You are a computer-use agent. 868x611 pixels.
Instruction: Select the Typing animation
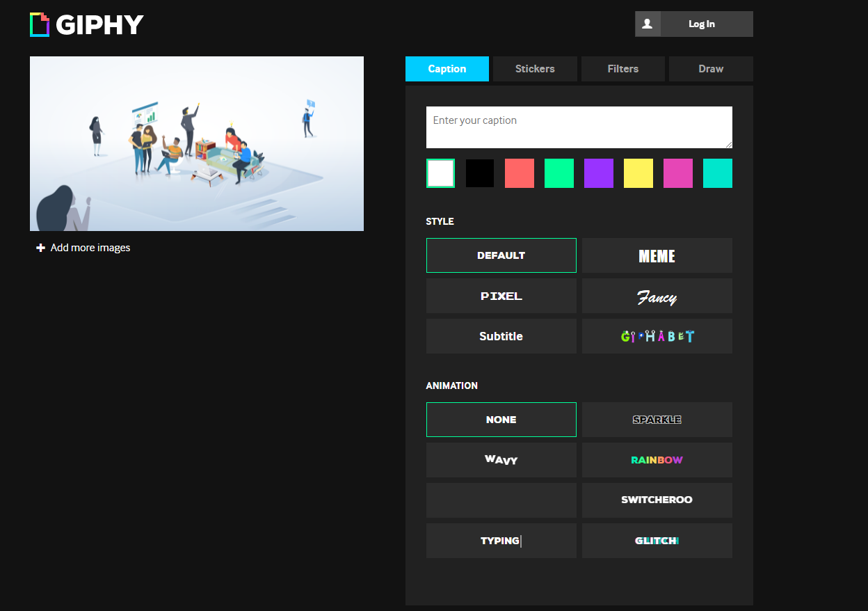[501, 541]
